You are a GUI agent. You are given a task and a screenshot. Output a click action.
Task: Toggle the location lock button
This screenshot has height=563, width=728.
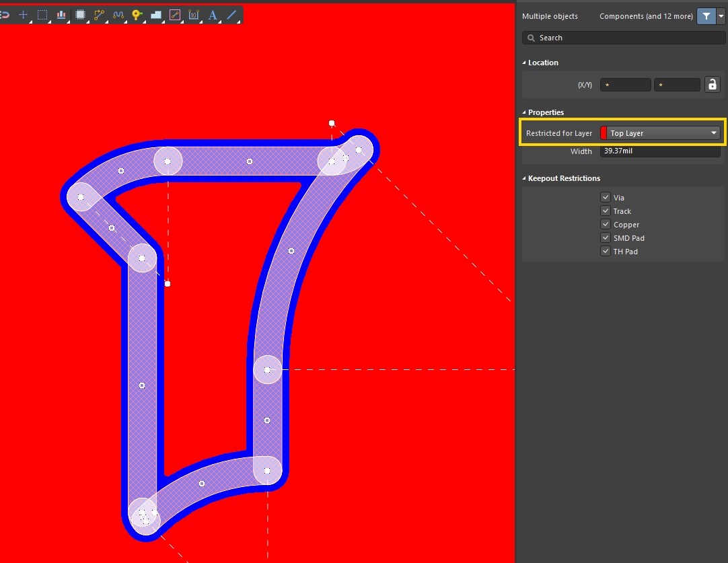(x=712, y=85)
